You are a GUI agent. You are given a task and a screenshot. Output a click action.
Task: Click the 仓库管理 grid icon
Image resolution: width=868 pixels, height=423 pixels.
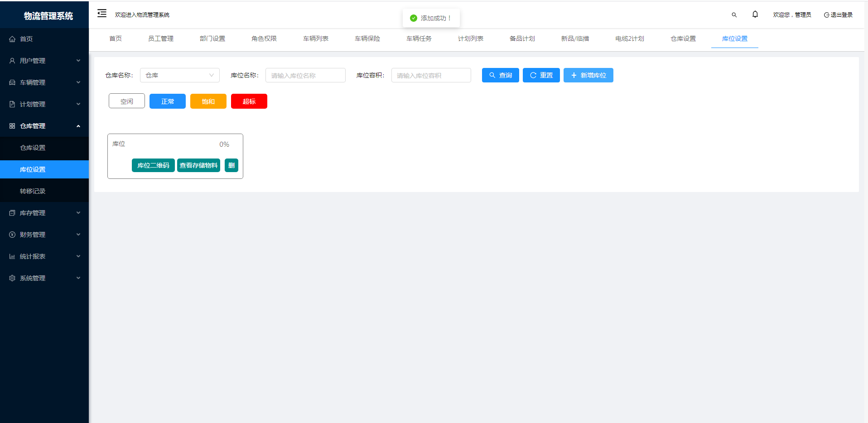point(12,126)
